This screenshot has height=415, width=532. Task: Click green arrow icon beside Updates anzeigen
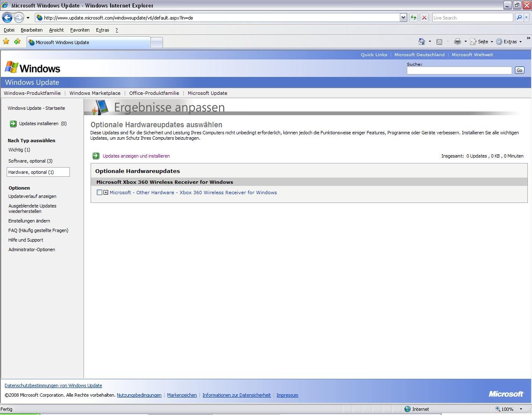point(96,156)
